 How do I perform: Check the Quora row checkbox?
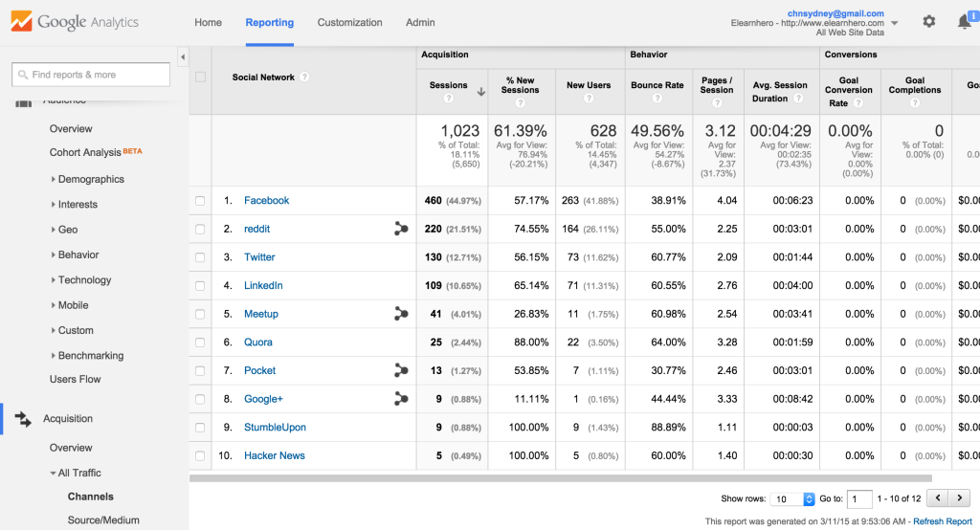coord(200,342)
